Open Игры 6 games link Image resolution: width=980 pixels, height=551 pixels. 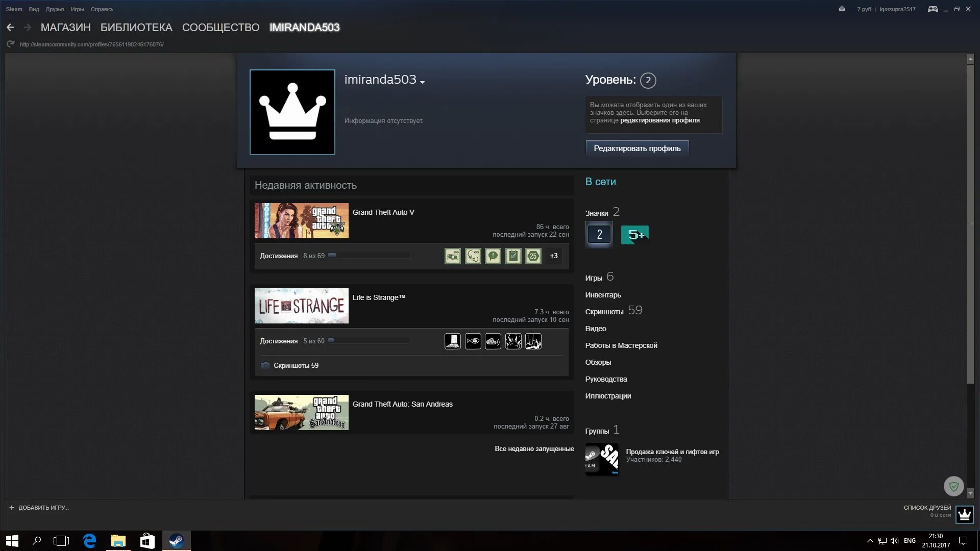coord(599,277)
